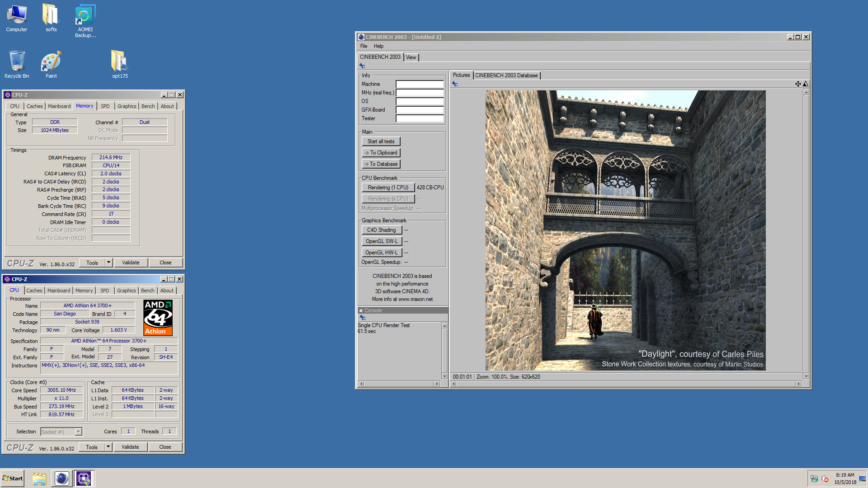Screen dimensions: 868x488
Task: Click Start all tests button
Action: click(x=381, y=141)
